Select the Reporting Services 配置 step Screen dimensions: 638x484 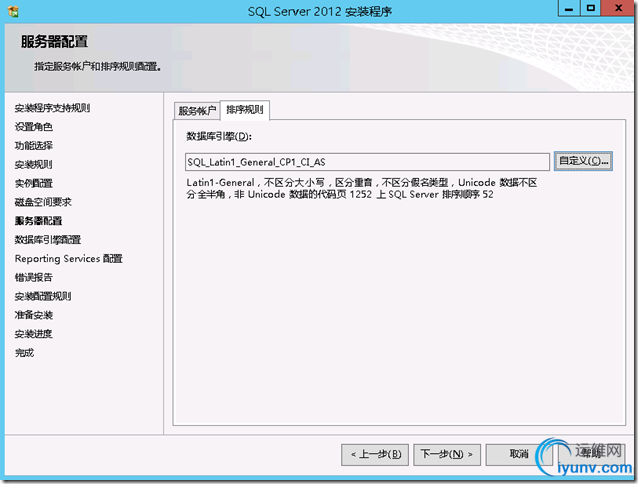[x=68, y=259]
